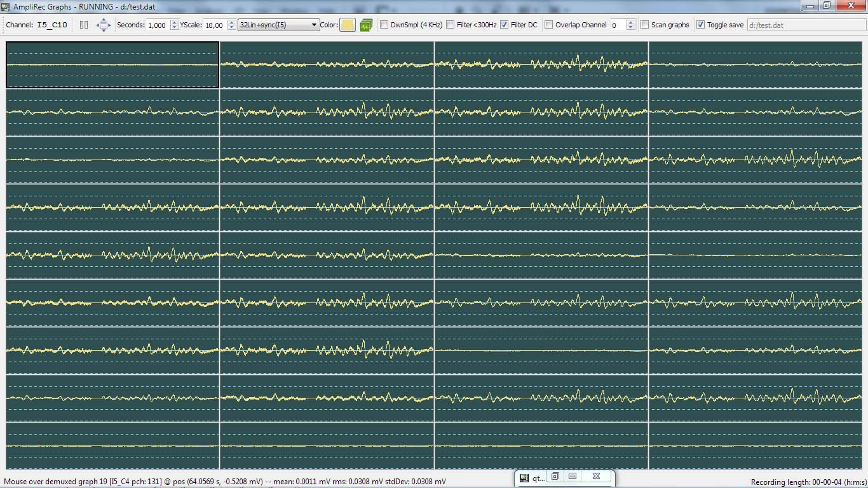Select the second graph in the top row
Screen dimensions: 868x488
pos(327,65)
